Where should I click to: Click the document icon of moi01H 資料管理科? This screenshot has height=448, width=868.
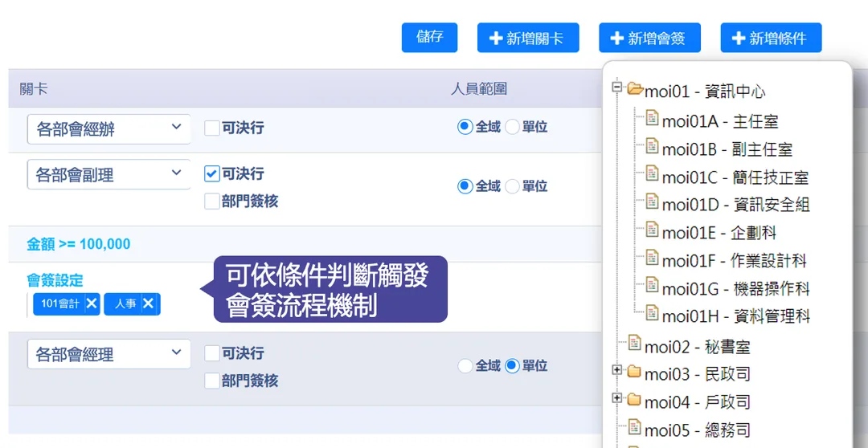point(653,312)
